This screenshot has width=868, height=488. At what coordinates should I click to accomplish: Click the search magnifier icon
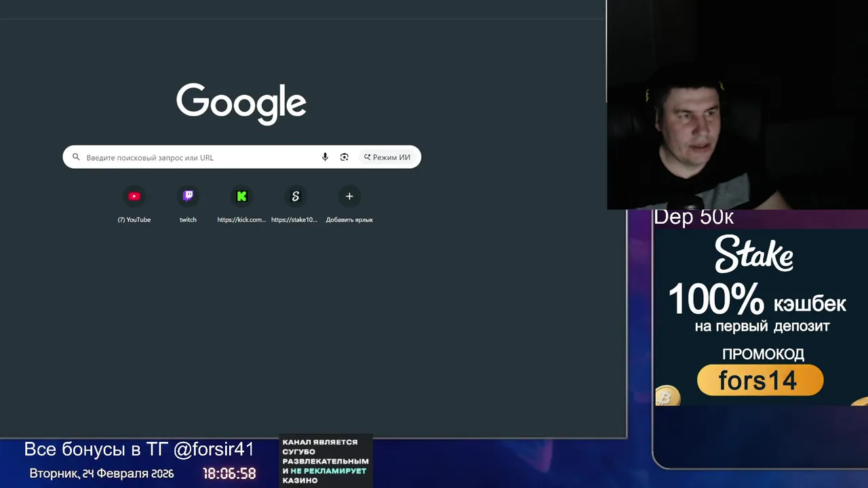(x=77, y=157)
